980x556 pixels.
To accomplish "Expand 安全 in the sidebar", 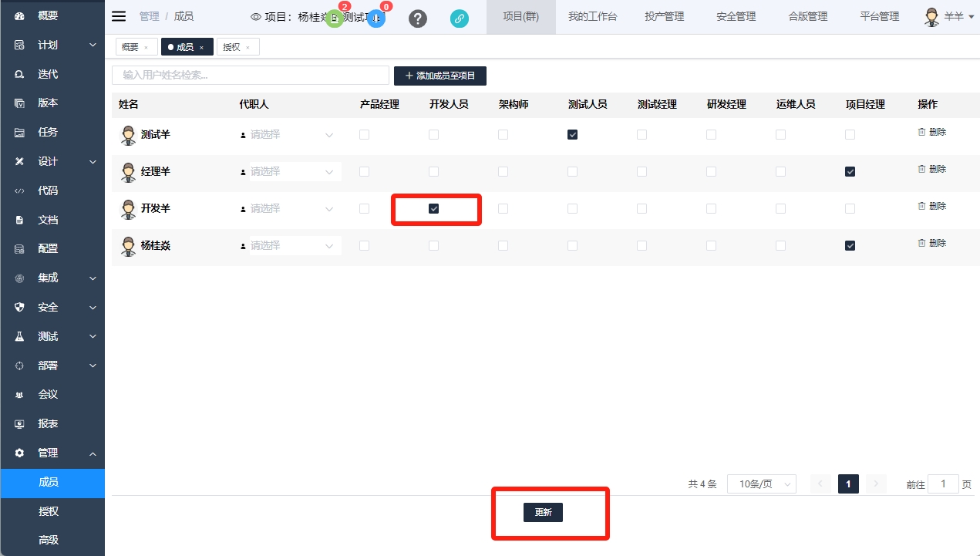I will coord(52,307).
